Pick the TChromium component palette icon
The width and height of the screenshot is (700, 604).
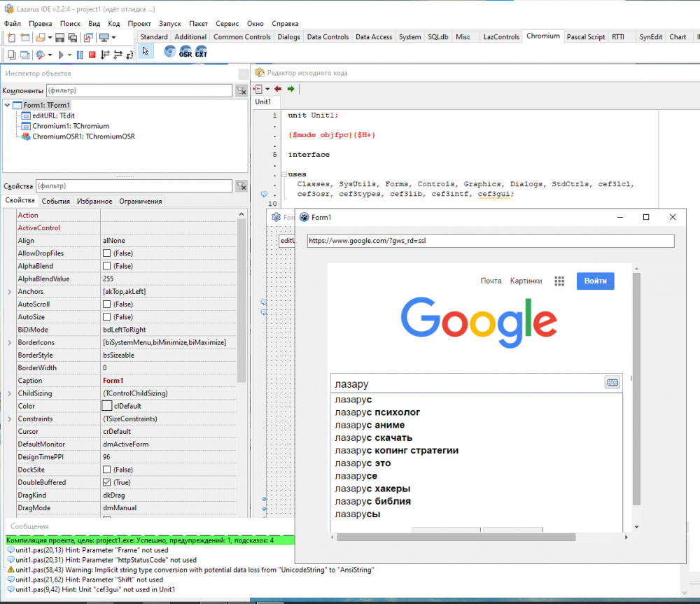[x=169, y=52]
